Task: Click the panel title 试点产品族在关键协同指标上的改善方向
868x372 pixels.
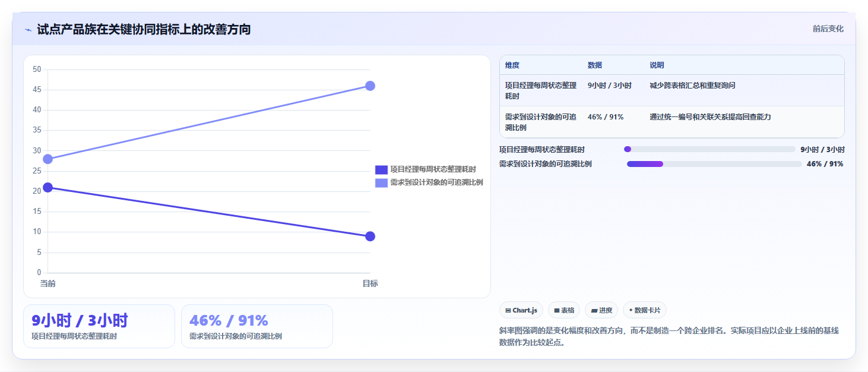Action: point(144,29)
